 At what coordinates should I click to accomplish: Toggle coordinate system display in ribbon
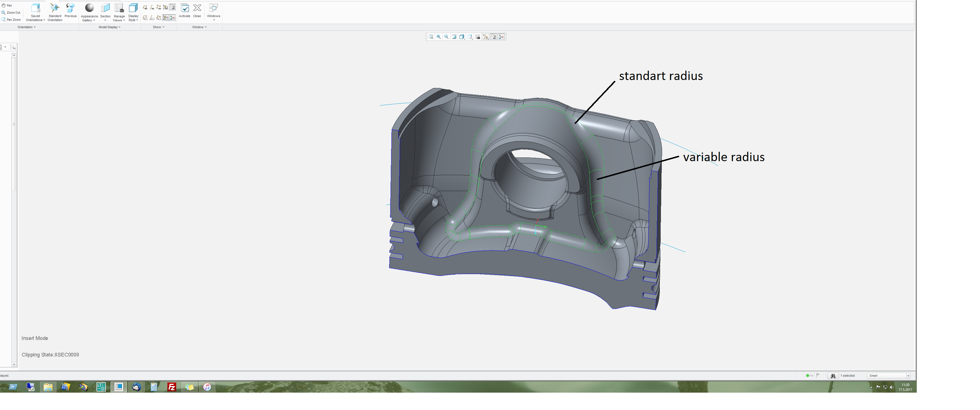166,7
